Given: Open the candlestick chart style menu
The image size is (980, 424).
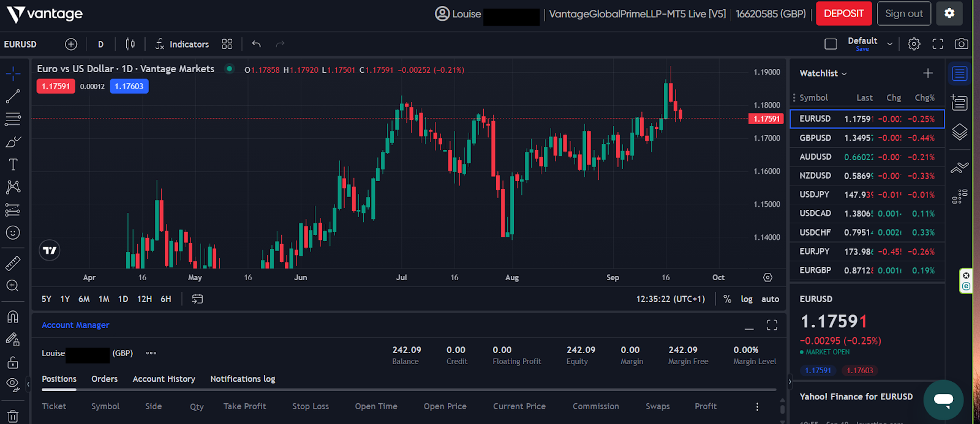Looking at the screenshot, I should 130,44.
